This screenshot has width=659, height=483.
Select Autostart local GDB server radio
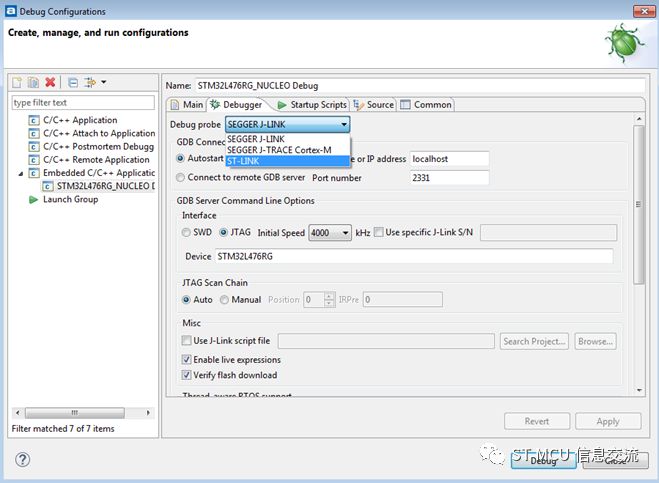[x=181, y=158]
